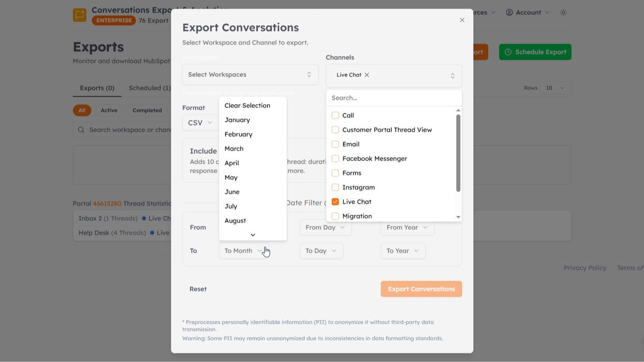Click the Reset button
Screen dimensions: 644x362
click(x=198, y=289)
